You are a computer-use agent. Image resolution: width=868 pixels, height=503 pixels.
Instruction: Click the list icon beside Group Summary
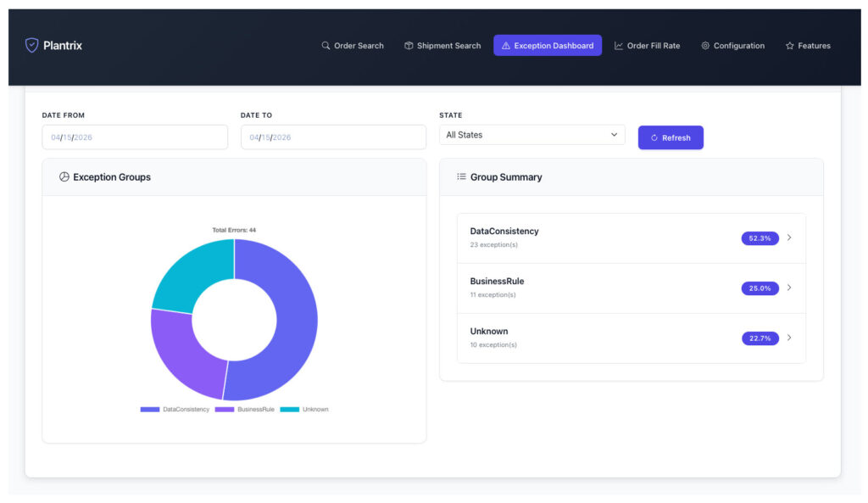(x=461, y=177)
